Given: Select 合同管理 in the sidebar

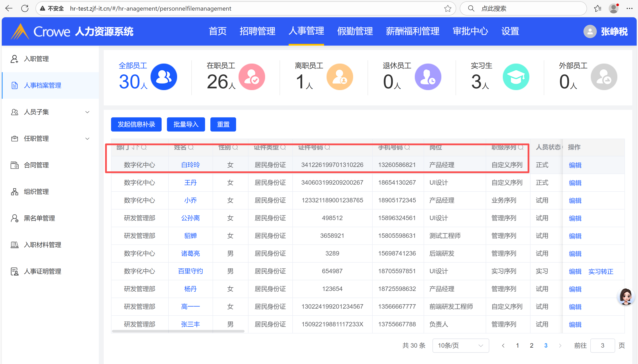Looking at the screenshot, I should (36, 165).
